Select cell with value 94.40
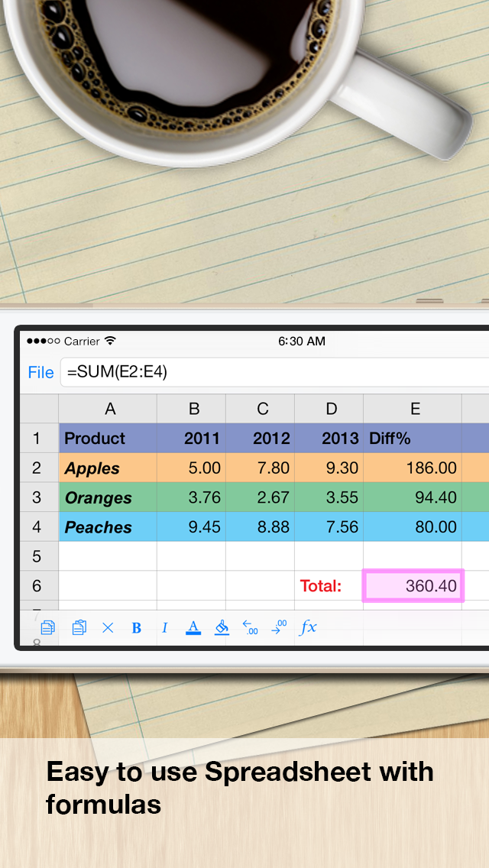 click(x=413, y=497)
